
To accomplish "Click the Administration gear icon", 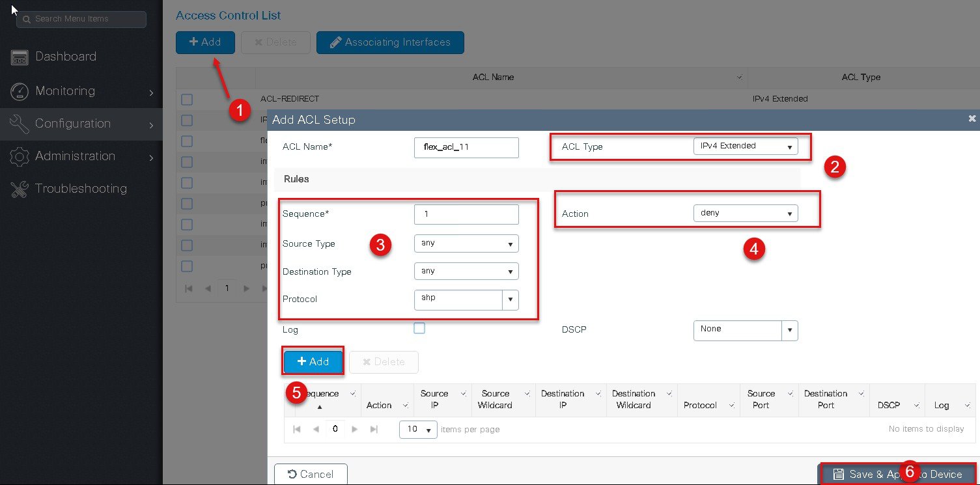I will pyautogui.click(x=20, y=156).
